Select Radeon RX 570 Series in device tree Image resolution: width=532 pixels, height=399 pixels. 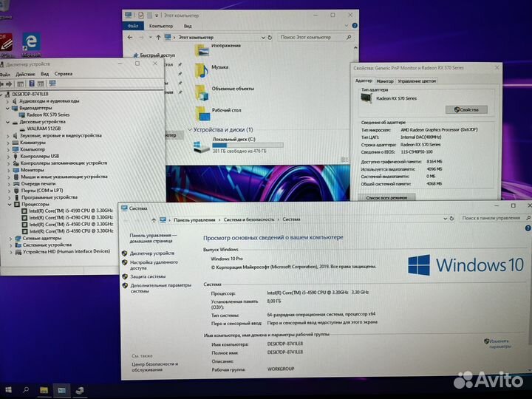click(48, 115)
